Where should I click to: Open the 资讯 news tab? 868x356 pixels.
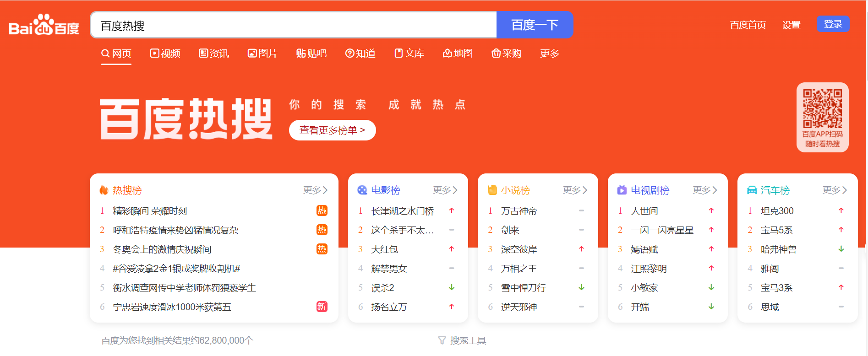[x=214, y=54]
